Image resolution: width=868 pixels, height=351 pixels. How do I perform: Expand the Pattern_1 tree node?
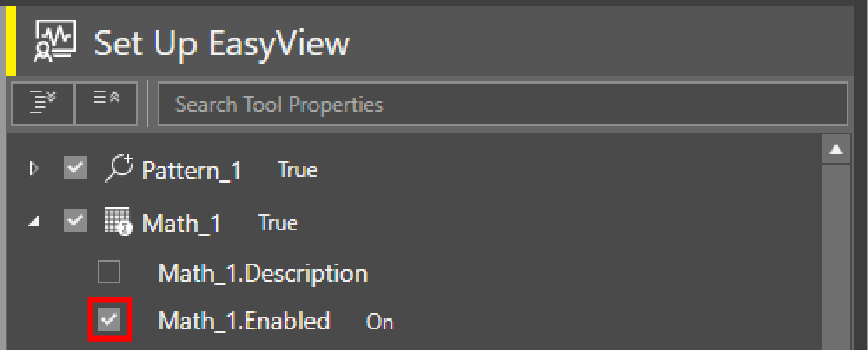tap(33, 170)
